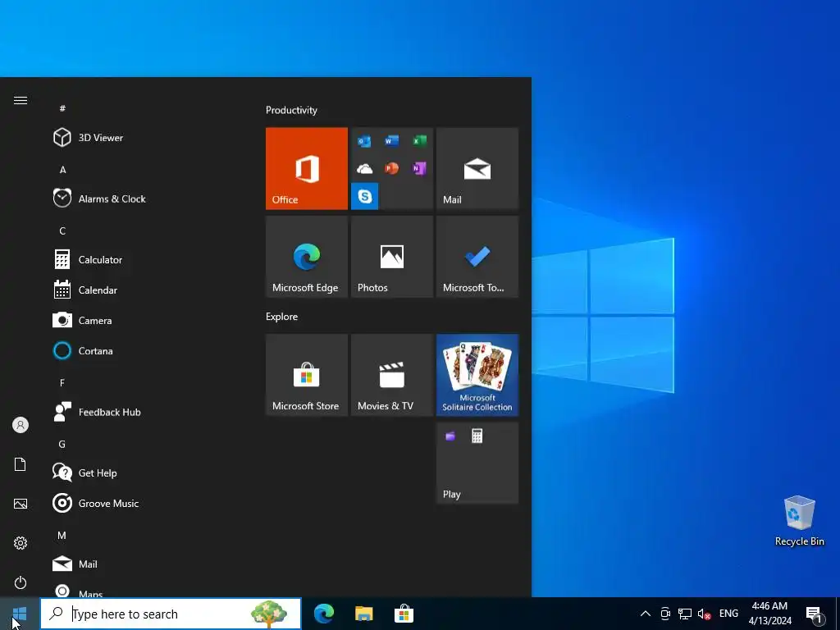Click the Outlook icon in Office group tile
840x630 pixels.
(364, 141)
